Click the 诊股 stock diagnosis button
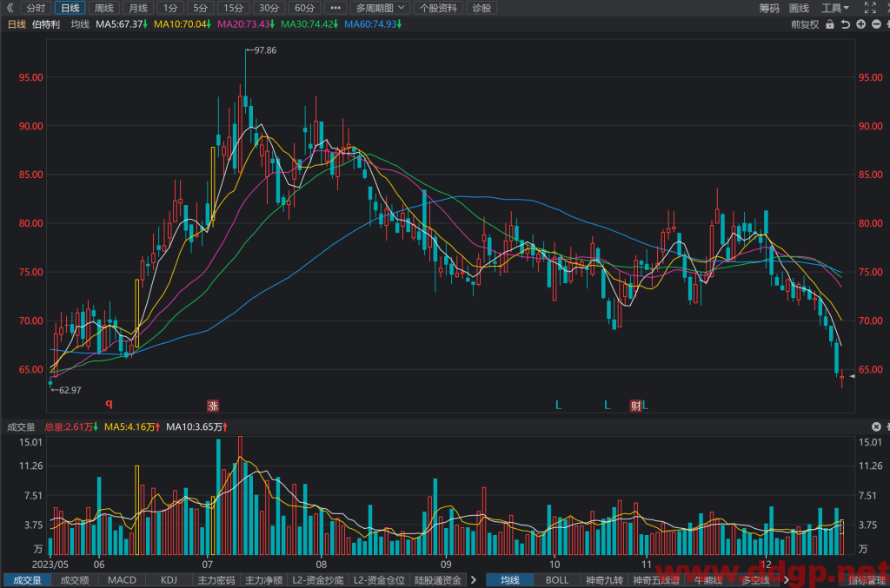The width and height of the screenshot is (890, 588). (x=482, y=8)
